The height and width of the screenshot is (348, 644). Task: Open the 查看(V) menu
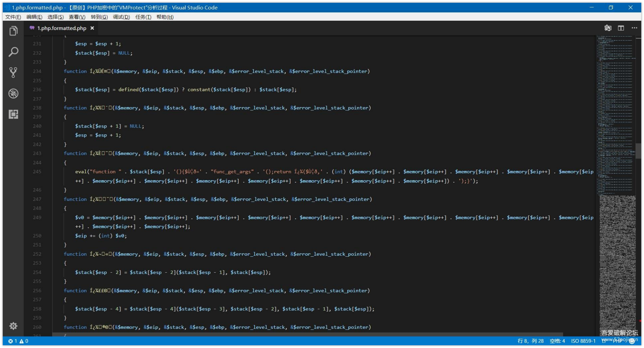[x=77, y=17]
